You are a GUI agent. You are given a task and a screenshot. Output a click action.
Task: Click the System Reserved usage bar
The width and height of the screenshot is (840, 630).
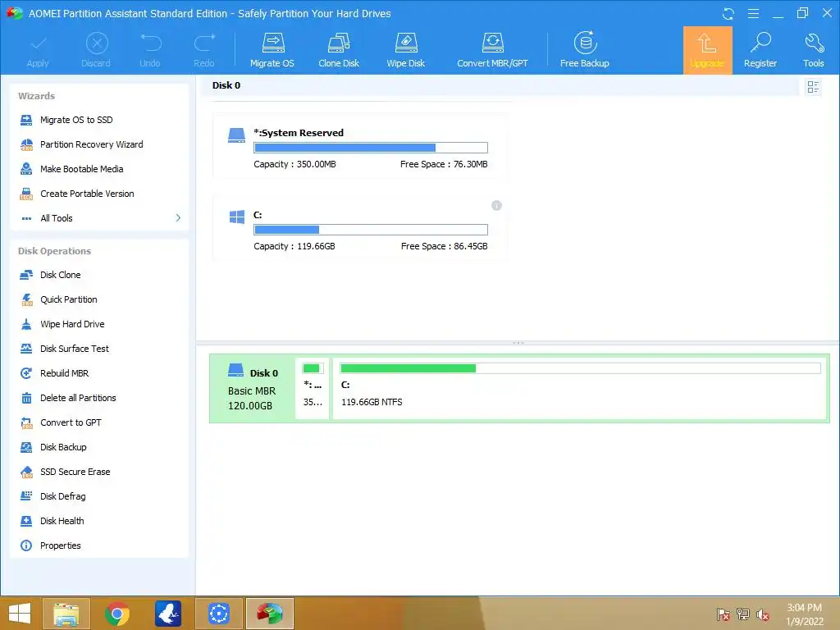coord(371,148)
